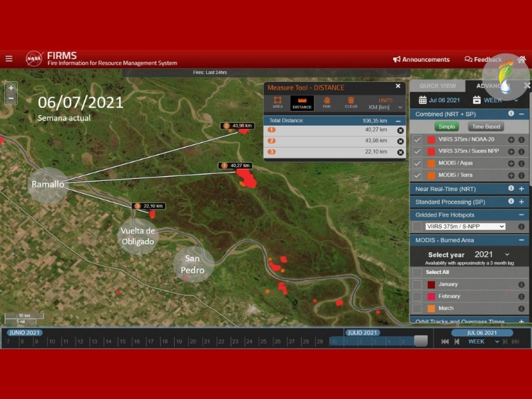Viewport: 532px width, 399px height.
Task: Uncheck VIIRS 375m / NOAA-20 layer
Action: coord(417,140)
